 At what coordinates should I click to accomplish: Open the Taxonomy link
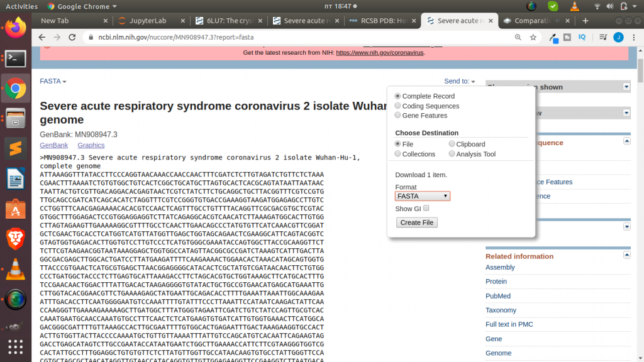point(501,310)
